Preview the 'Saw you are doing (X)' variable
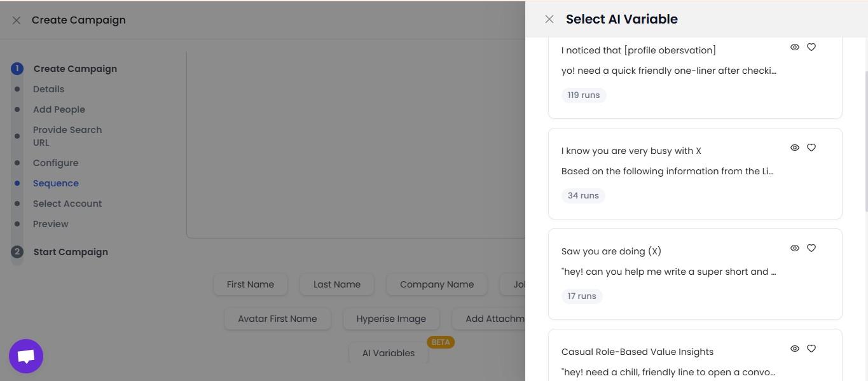Image resolution: width=868 pixels, height=381 pixels. coord(795,248)
